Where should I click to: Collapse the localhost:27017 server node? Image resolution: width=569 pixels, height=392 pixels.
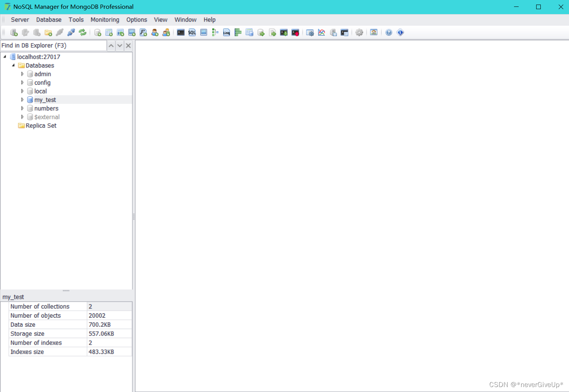click(5, 56)
